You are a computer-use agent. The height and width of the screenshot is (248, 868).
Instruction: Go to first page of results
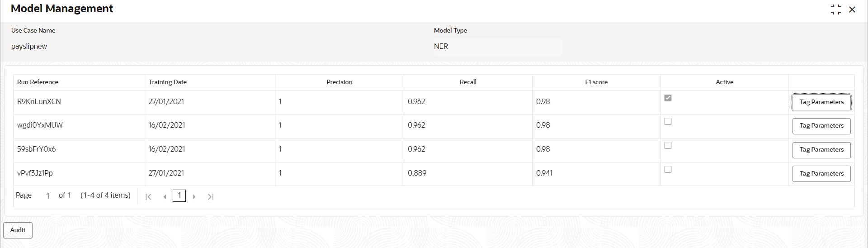pyautogui.click(x=148, y=197)
